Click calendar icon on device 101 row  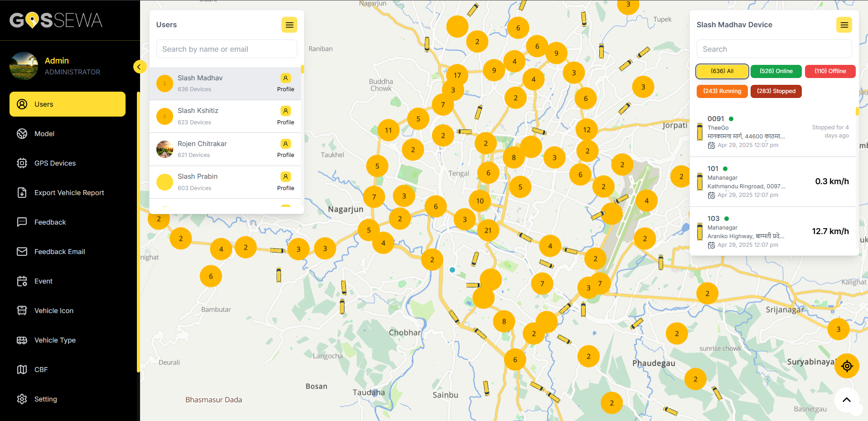[712, 196]
